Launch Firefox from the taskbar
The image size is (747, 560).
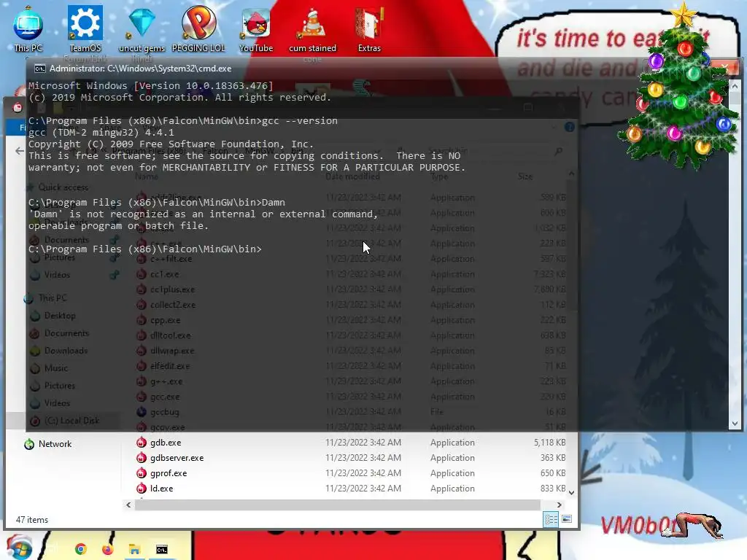point(108,549)
